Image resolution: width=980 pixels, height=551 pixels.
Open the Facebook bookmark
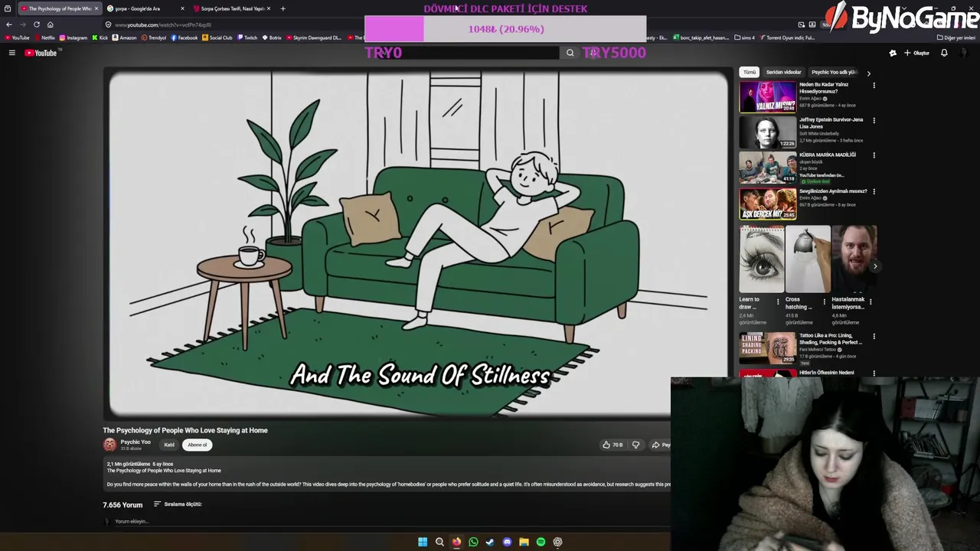coord(185,37)
